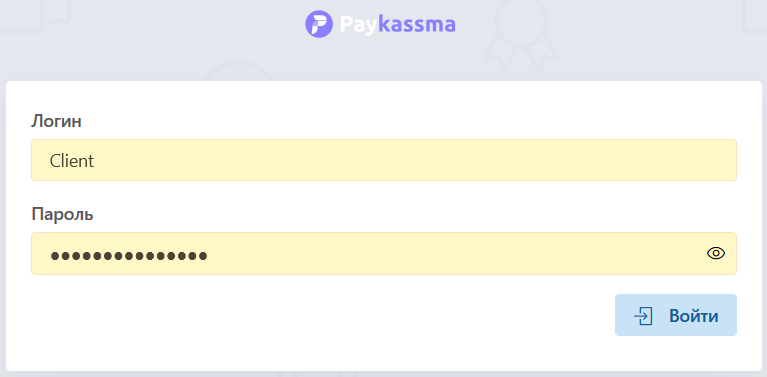Click the purple kassma part of logo

tap(417, 24)
